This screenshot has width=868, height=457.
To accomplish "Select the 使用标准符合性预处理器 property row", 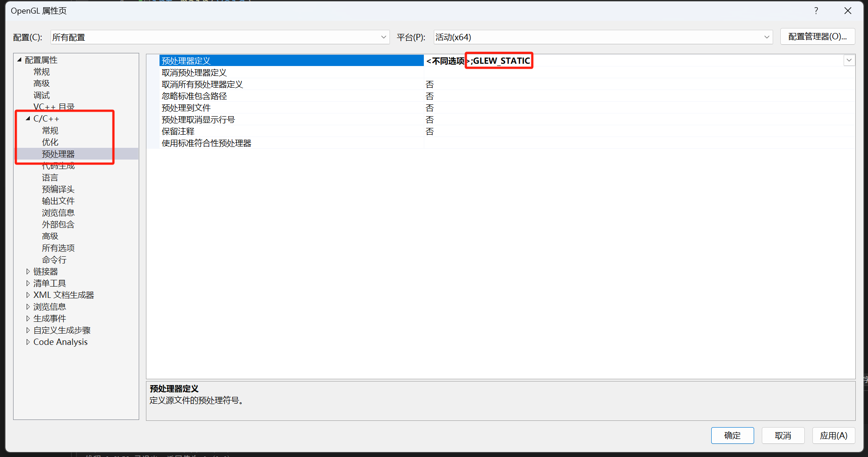I will tap(291, 143).
